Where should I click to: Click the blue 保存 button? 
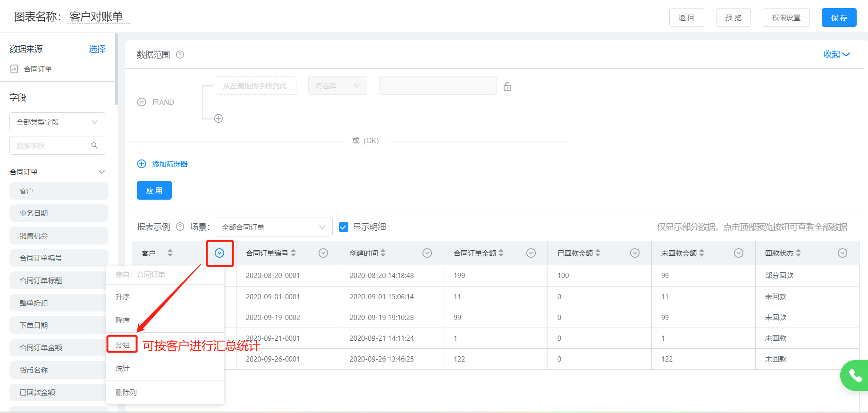pyautogui.click(x=839, y=17)
